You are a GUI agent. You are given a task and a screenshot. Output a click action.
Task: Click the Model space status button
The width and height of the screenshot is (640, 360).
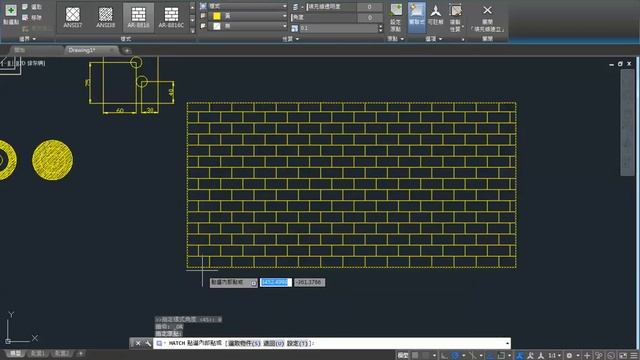coord(403,356)
